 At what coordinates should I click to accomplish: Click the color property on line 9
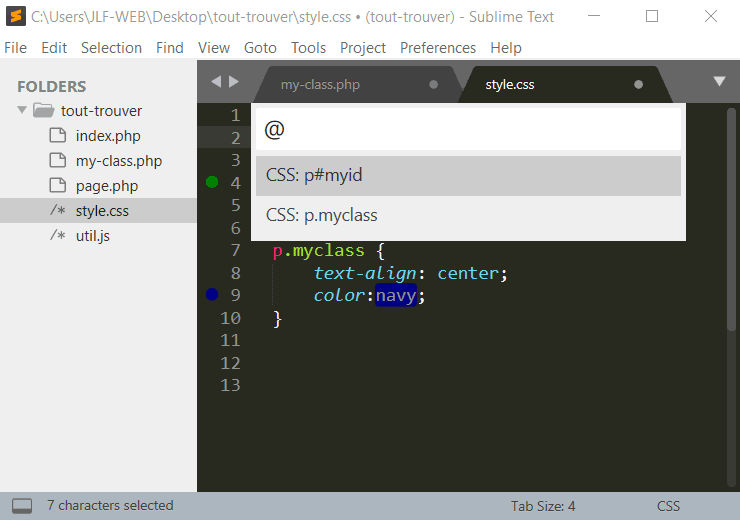[x=339, y=296]
